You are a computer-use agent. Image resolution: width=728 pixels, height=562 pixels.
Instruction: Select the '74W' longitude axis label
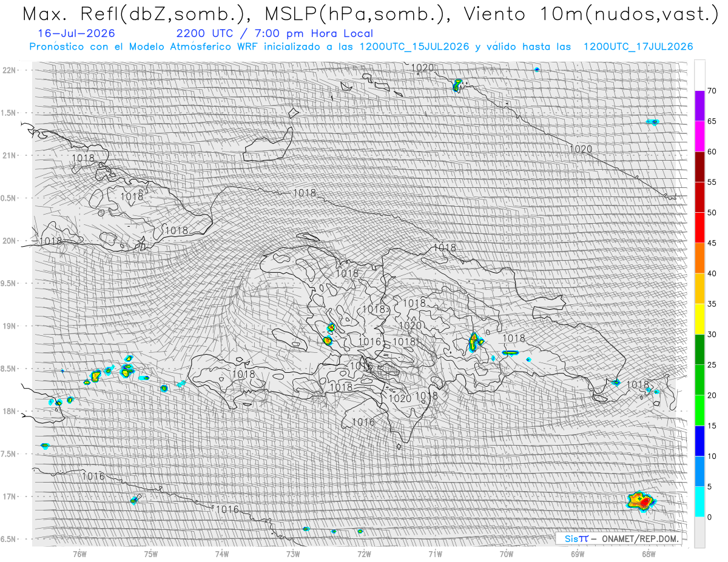pos(222,554)
